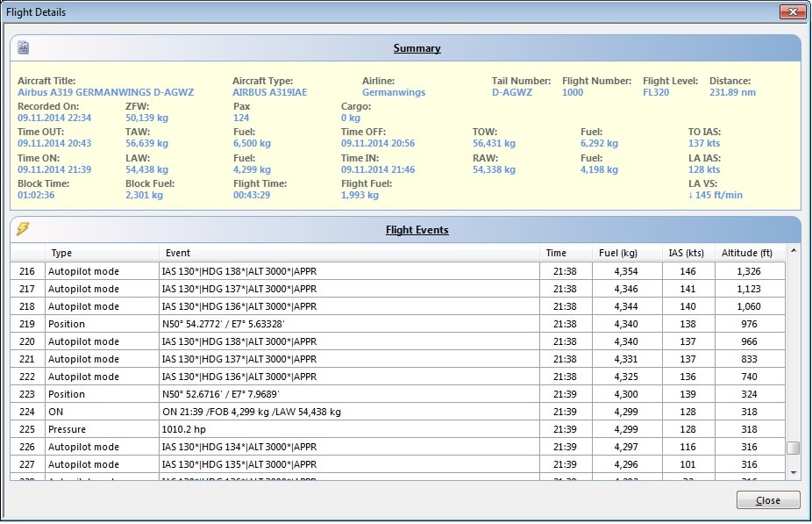Click the Summary panel document icon

[x=24, y=47]
